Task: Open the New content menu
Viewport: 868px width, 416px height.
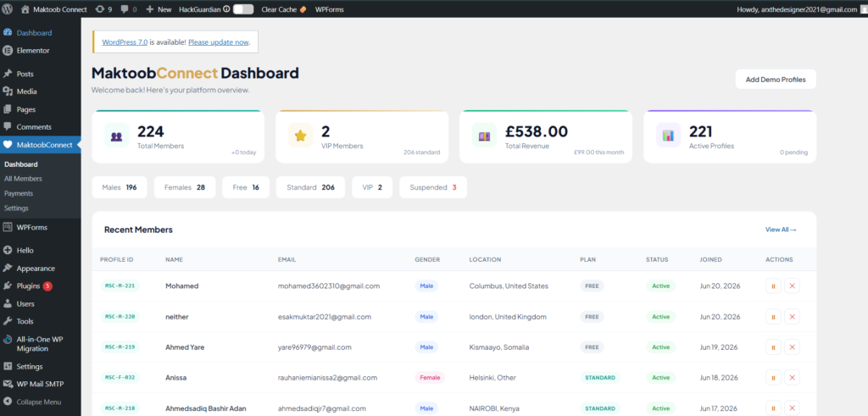Action: [x=159, y=9]
